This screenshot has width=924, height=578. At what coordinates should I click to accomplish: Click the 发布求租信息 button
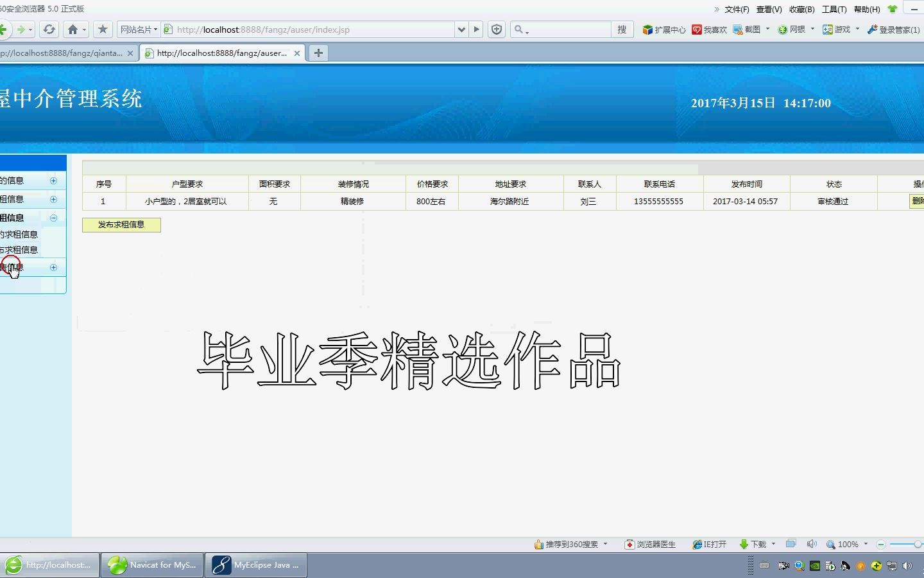121,225
